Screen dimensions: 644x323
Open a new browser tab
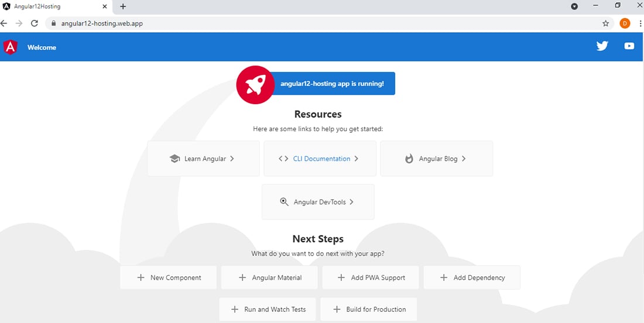click(123, 6)
